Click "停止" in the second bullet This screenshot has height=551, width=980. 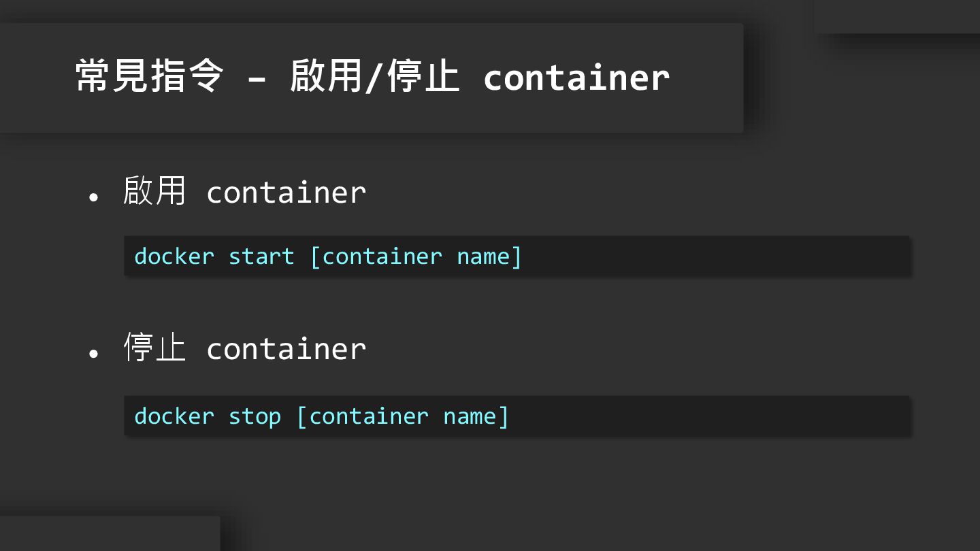coord(154,348)
